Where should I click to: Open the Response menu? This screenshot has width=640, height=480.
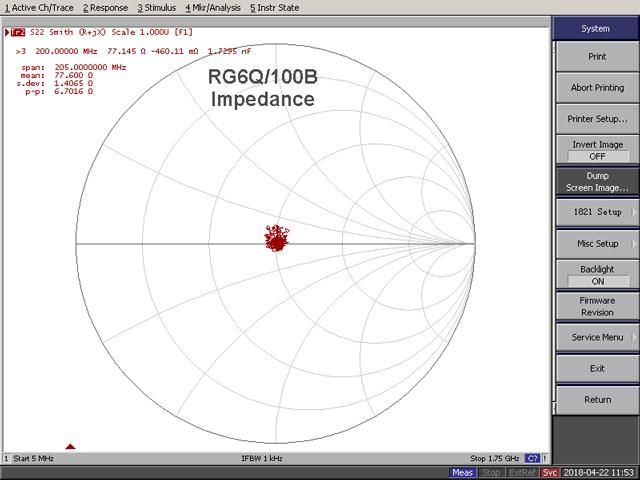pyautogui.click(x=105, y=7)
